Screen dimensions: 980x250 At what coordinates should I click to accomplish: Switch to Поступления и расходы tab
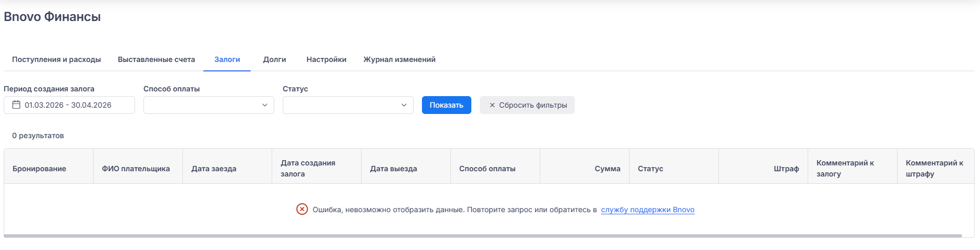coord(56,59)
